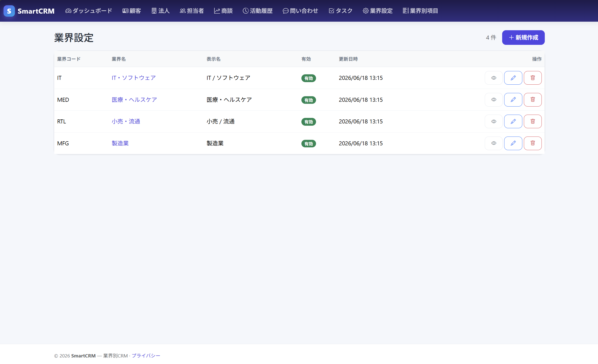Select display name 小売 / 流通
Viewport: 598px width, 364px height.
point(220,121)
